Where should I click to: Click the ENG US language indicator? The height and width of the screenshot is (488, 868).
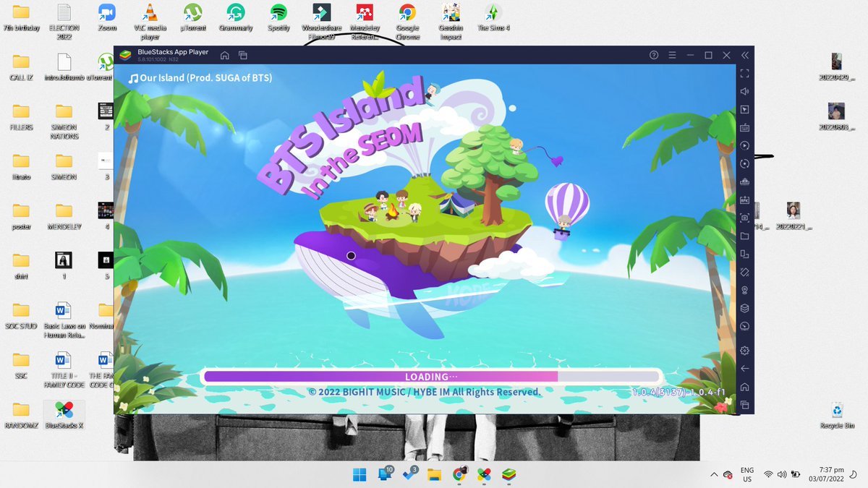(747, 474)
